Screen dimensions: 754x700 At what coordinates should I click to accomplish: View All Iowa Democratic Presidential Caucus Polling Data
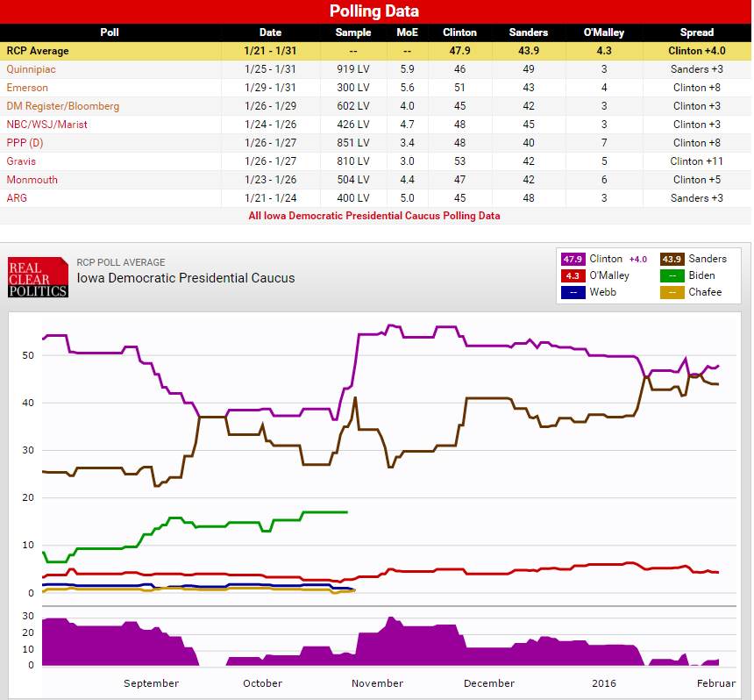pyautogui.click(x=374, y=216)
